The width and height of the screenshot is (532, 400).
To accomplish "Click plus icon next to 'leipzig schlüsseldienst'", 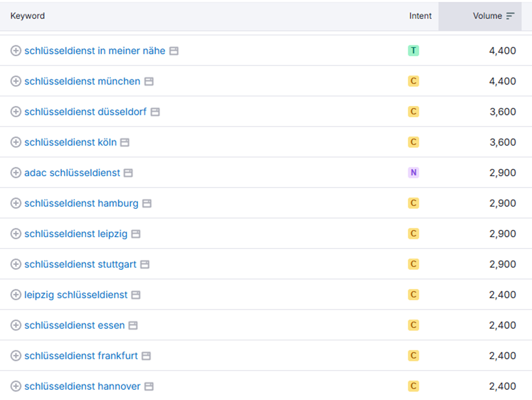I will point(16,295).
